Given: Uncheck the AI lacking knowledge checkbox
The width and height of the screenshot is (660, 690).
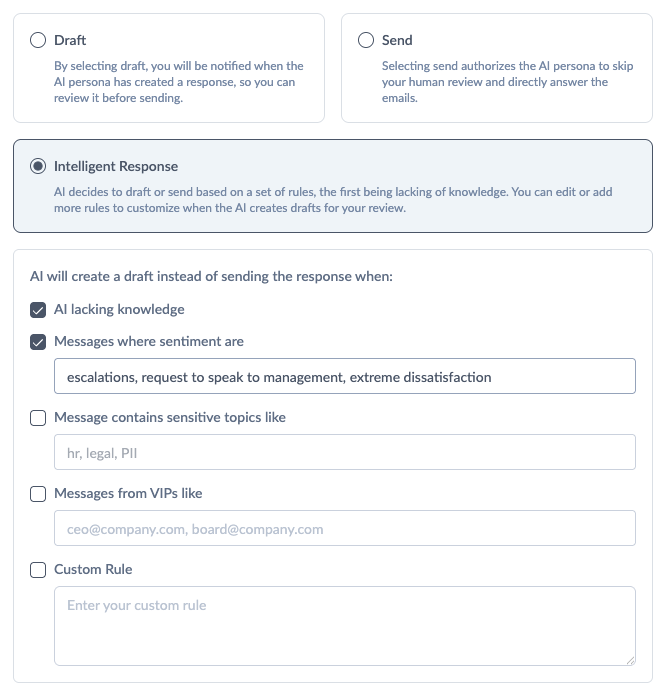Looking at the screenshot, I should [x=38, y=310].
